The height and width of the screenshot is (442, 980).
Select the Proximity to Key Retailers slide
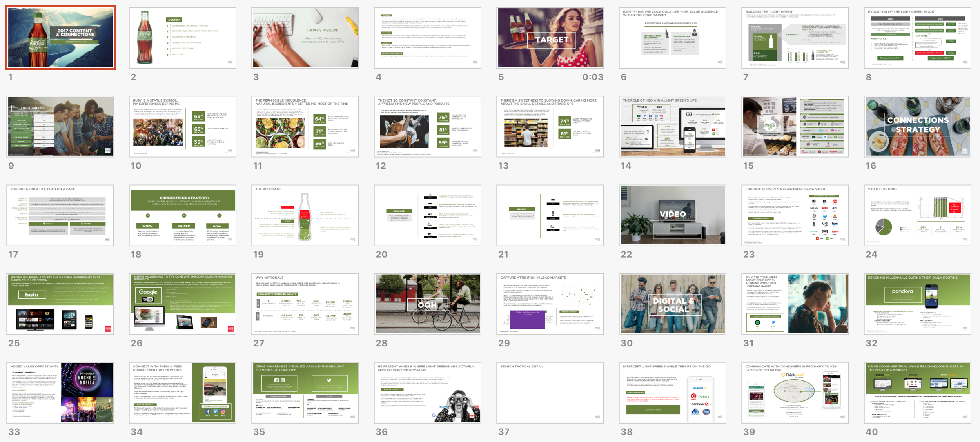click(x=795, y=393)
